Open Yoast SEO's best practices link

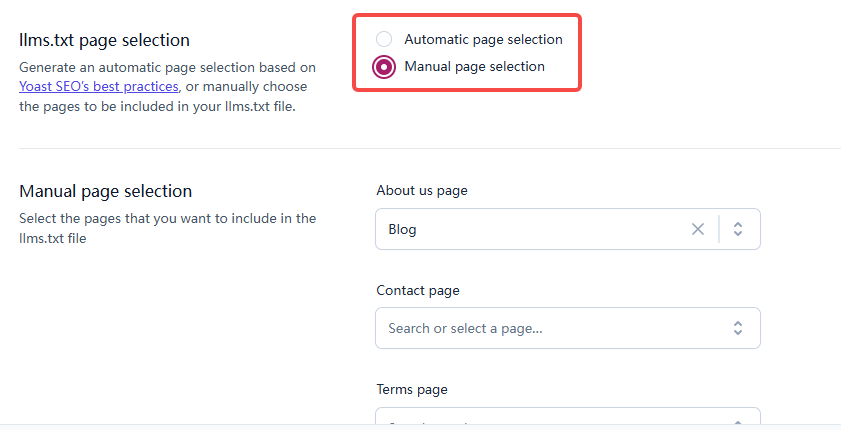coord(98,87)
